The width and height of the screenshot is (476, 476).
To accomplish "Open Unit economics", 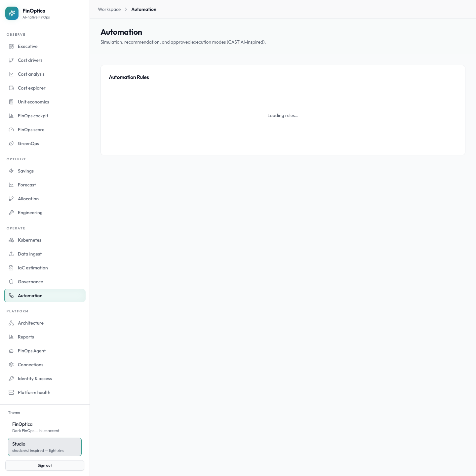I will pos(45,102).
